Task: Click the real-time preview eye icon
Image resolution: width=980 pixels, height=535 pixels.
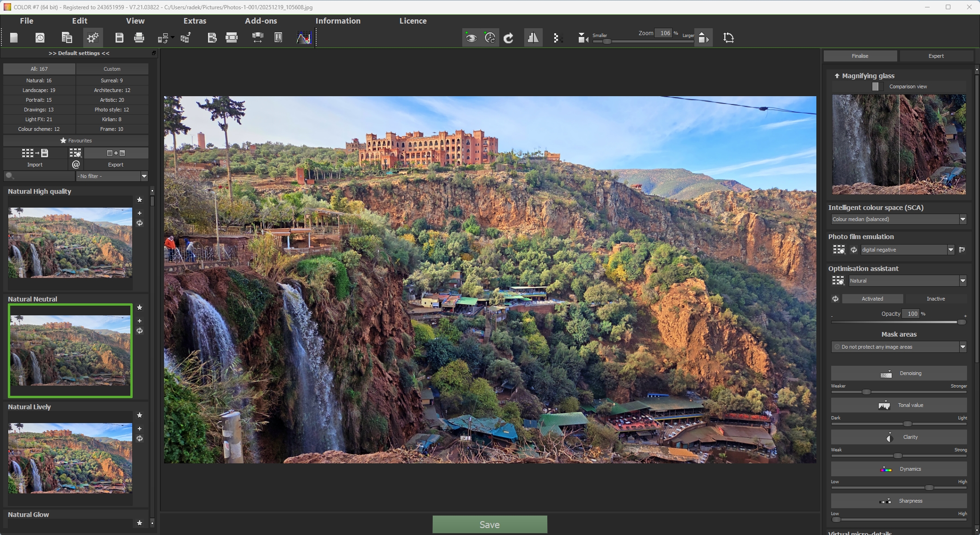Action: (471, 38)
